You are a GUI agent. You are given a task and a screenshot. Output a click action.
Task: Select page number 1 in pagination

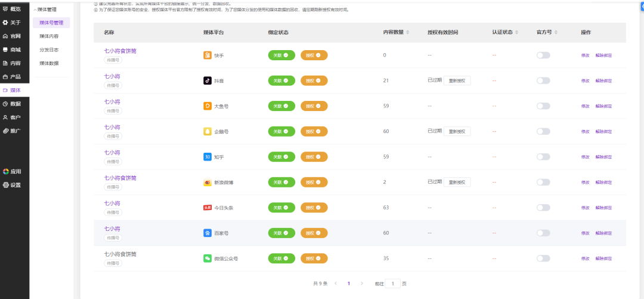(x=349, y=283)
